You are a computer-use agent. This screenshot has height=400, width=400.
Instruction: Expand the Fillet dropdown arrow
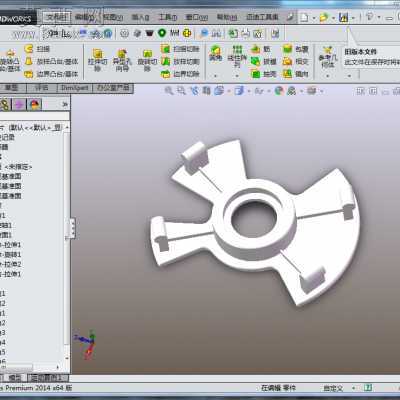(216, 76)
